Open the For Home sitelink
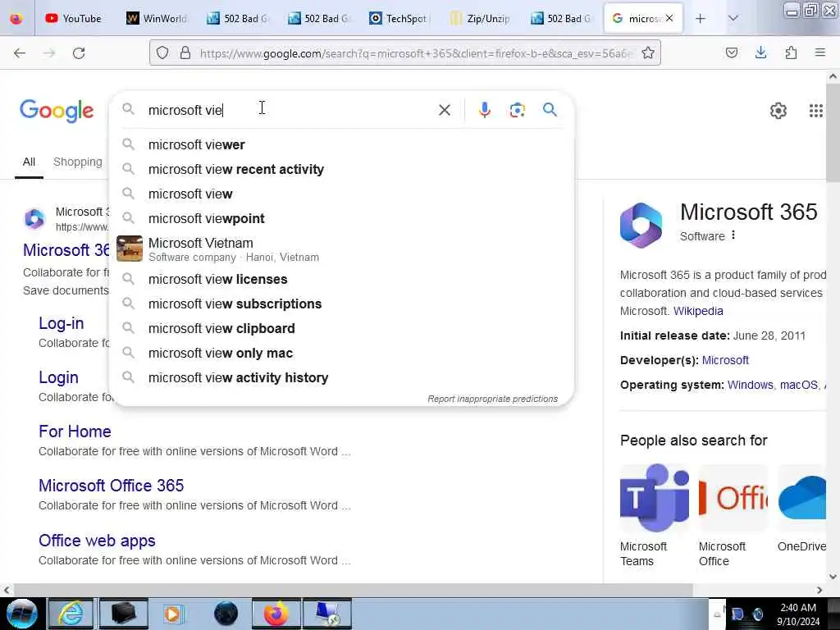 pyautogui.click(x=75, y=431)
